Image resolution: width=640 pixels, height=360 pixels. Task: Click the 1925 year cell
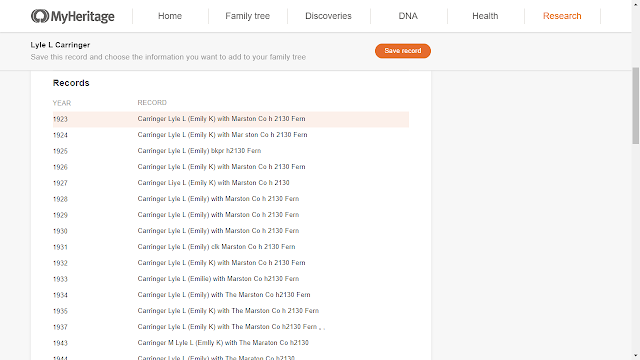(60, 151)
